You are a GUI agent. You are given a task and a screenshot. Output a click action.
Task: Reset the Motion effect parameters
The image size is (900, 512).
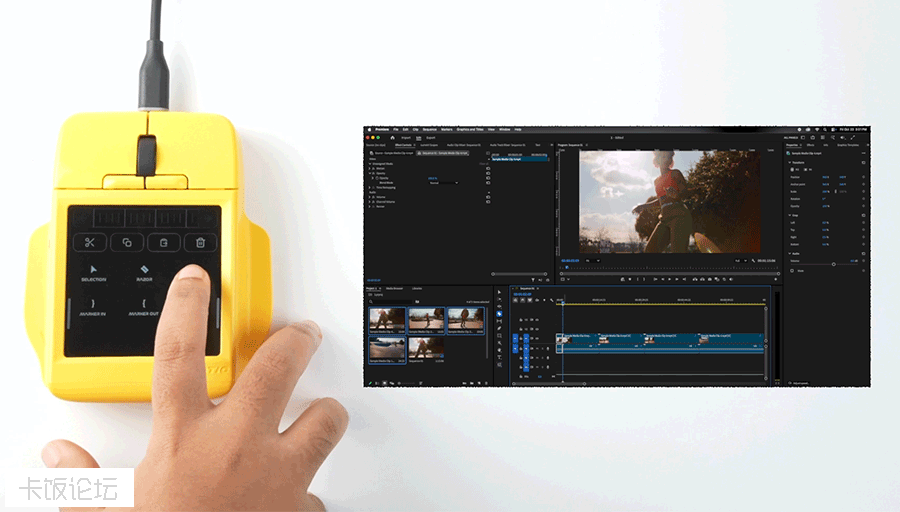click(x=488, y=169)
